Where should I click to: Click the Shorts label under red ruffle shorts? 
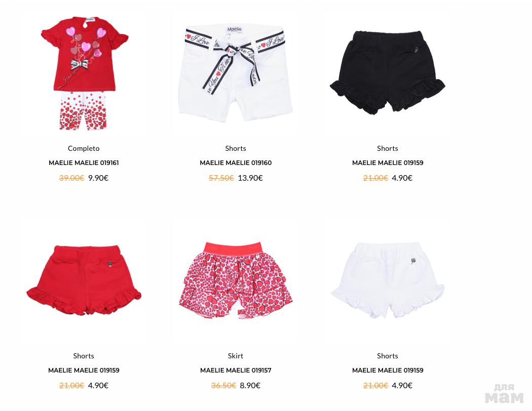(x=84, y=356)
